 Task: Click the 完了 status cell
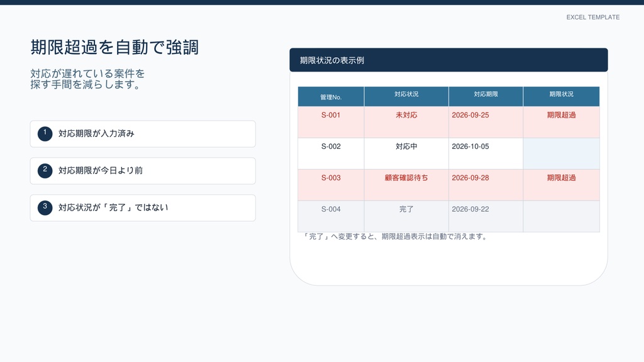406,216
